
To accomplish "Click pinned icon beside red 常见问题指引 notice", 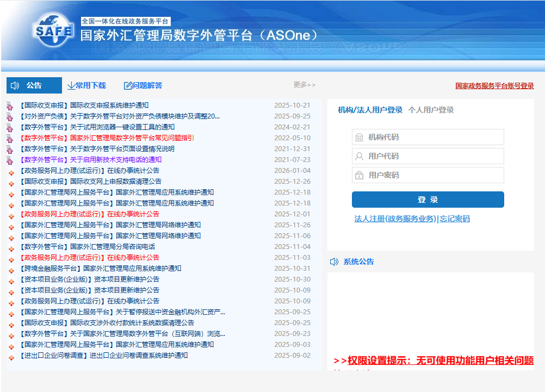I will coord(10,139).
